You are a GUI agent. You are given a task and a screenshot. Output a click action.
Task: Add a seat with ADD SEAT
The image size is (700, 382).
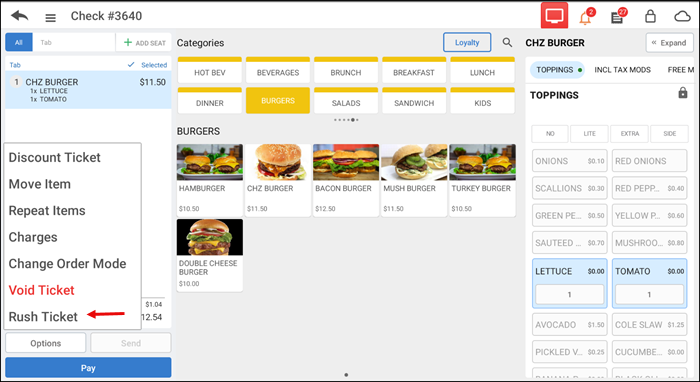click(x=144, y=43)
